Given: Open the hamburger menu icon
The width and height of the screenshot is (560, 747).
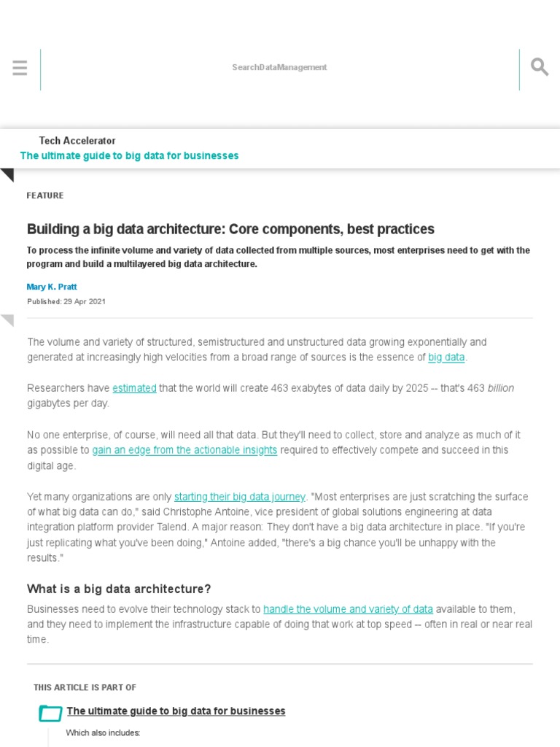Looking at the screenshot, I should 20,69.
